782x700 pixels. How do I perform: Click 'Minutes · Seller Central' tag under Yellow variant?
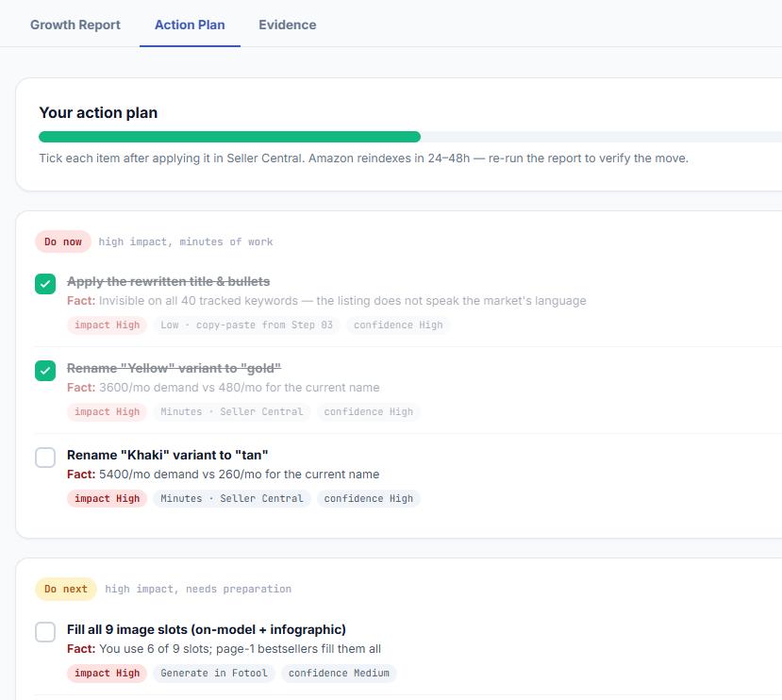[232, 411]
